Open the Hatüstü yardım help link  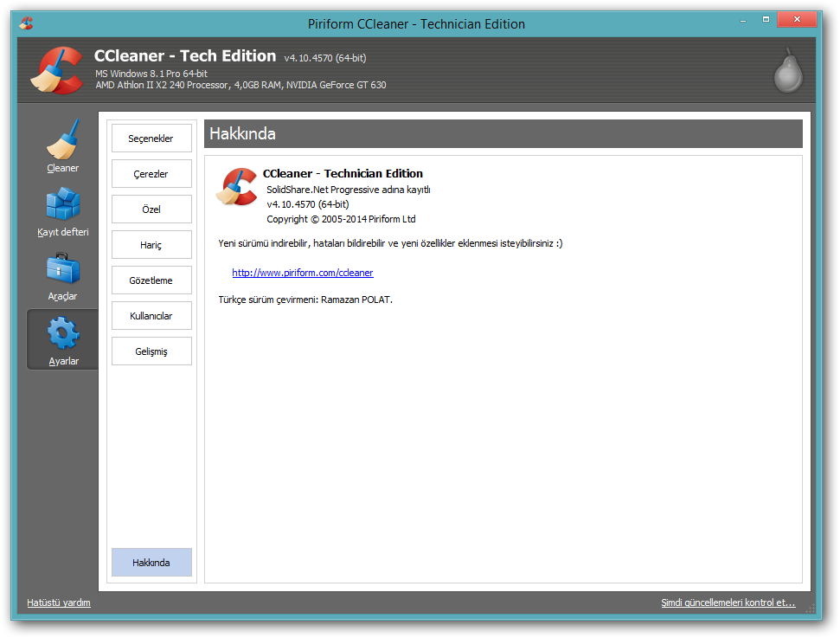(59, 603)
